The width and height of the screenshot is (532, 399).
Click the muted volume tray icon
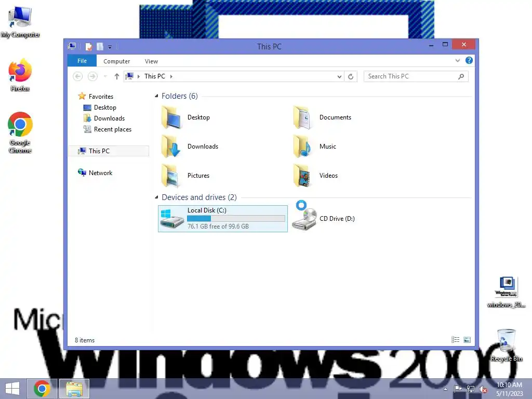coord(483,390)
